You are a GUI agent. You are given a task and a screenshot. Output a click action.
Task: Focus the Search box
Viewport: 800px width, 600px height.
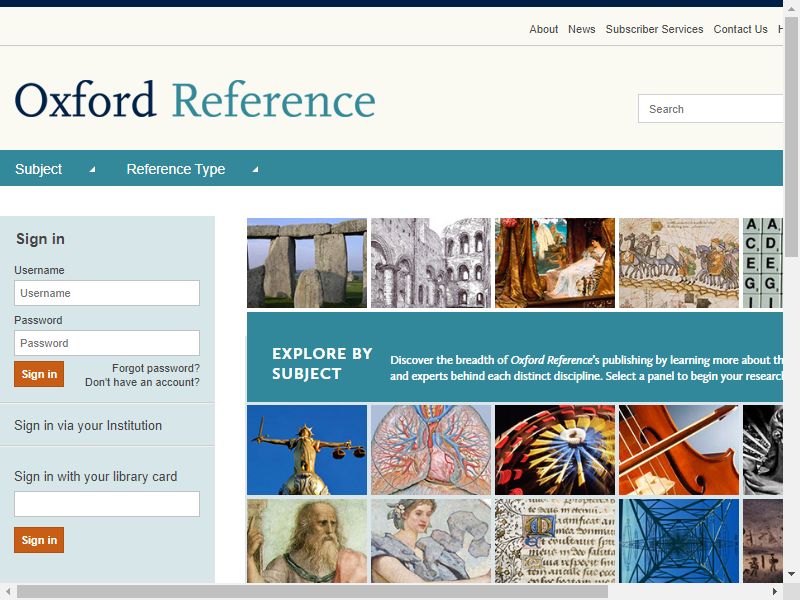(x=710, y=109)
